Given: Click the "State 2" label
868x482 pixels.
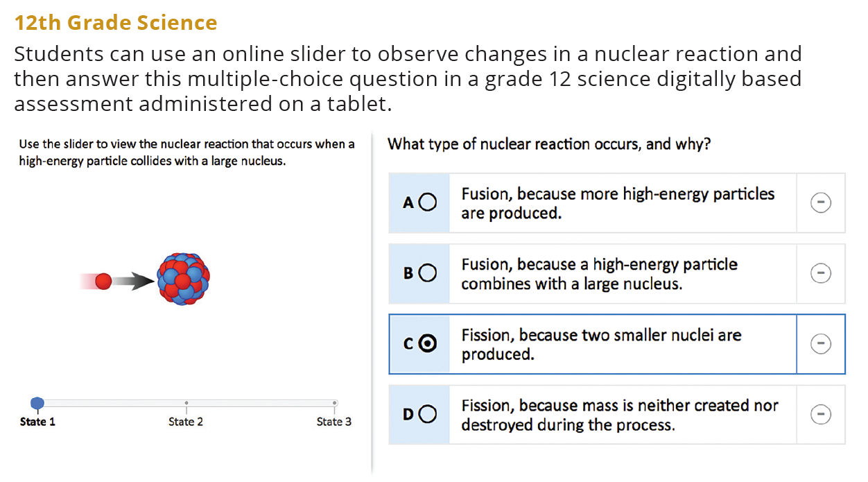Looking at the screenshot, I should 186,422.
